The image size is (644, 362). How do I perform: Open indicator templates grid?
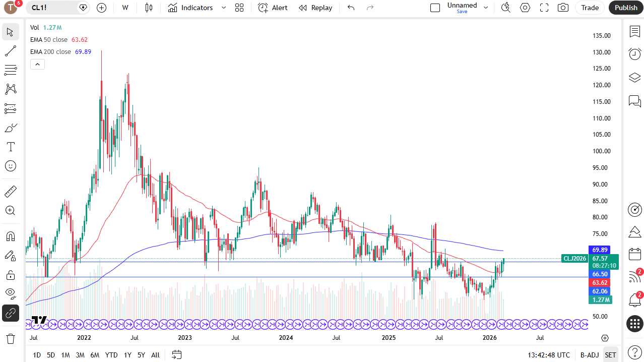pos(239,8)
